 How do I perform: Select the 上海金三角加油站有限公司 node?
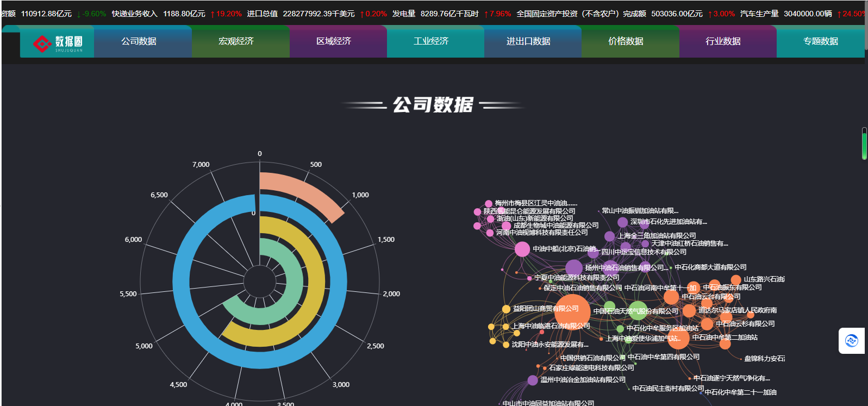coord(610,236)
